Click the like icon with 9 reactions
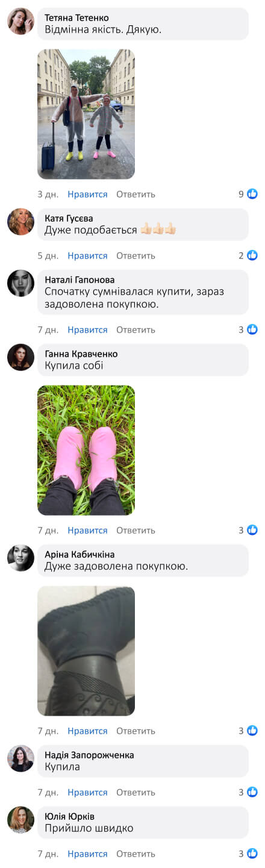The height and width of the screenshot is (868, 265). (x=252, y=194)
